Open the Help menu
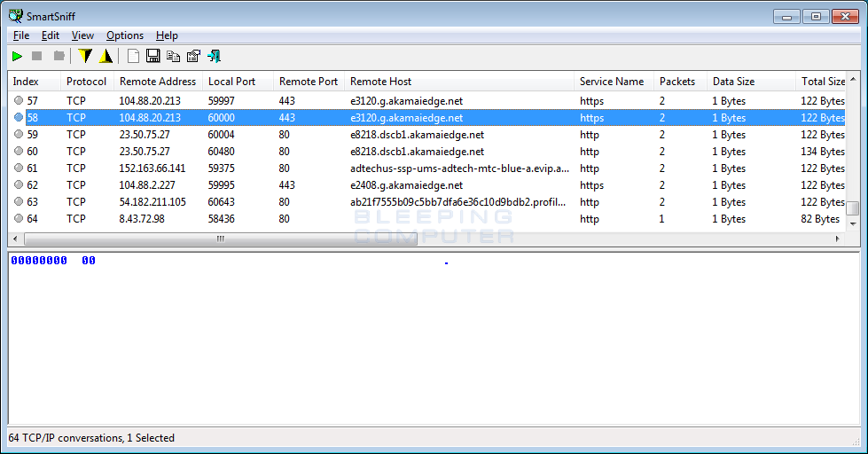 [x=167, y=35]
